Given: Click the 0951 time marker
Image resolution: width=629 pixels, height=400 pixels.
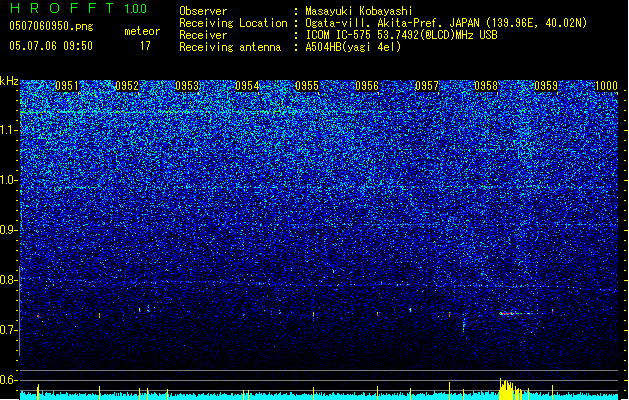Looking at the screenshot, I should tap(67, 86).
